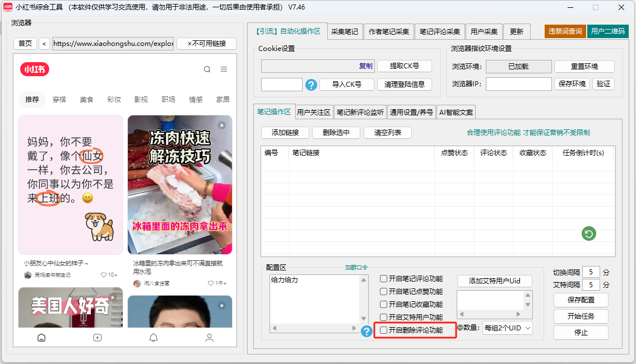Switch to 采集笔记 tab
Viewport: 636px width, 364px height.
[x=345, y=31]
